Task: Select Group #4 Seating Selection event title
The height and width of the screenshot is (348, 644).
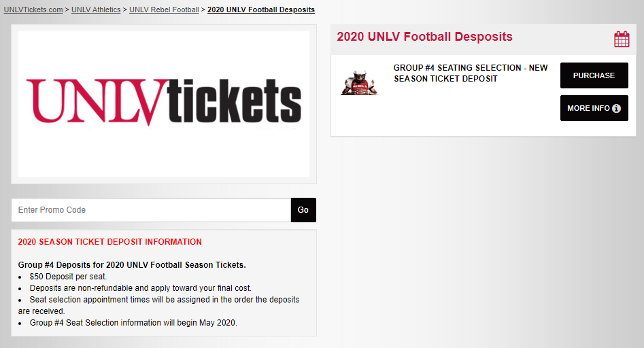Action: click(471, 73)
